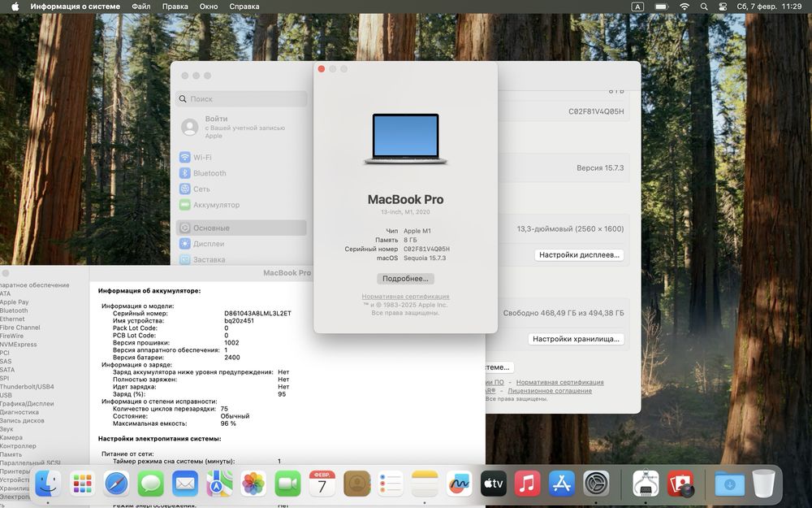Image resolution: width=812 pixels, height=508 pixels.
Task: Select Графика/Дисплеи in System Information sidebar
Action: click(27, 403)
